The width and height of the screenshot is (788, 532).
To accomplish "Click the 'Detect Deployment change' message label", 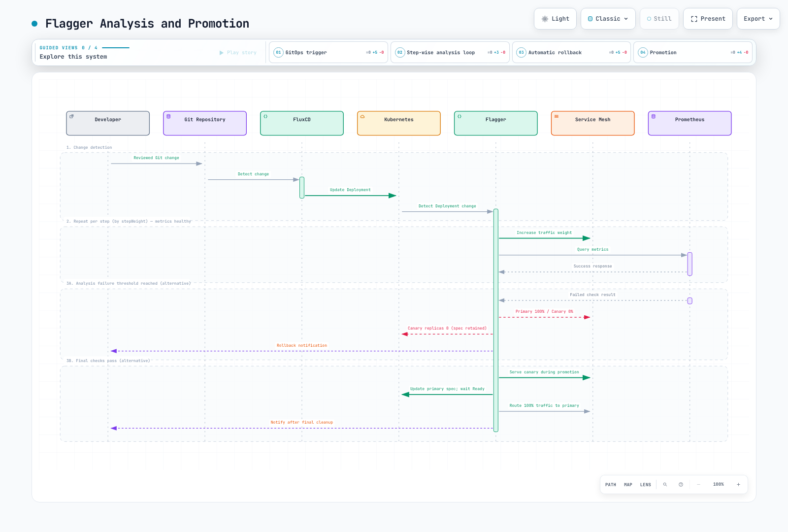I will click(447, 206).
